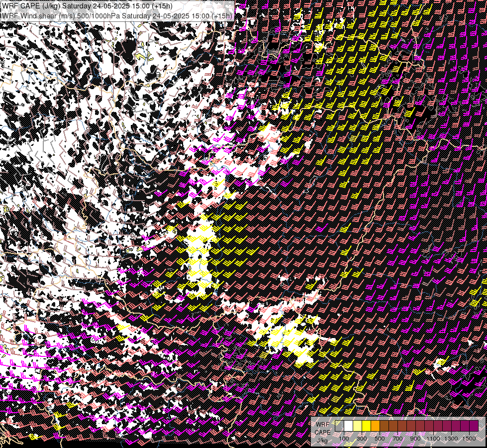Click the gray first swatch in the legend

(339, 426)
